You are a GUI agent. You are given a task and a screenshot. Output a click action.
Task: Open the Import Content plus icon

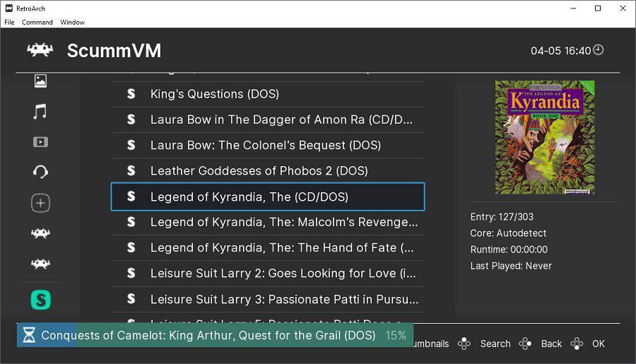40,203
